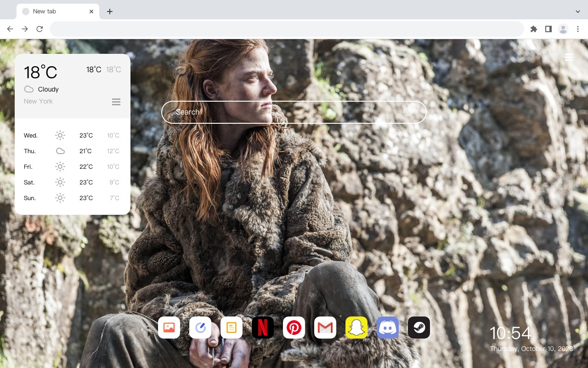The height and width of the screenshot is (368, 588).
Task: Click the Extensions puzzle icon
Action: [533, 29]
